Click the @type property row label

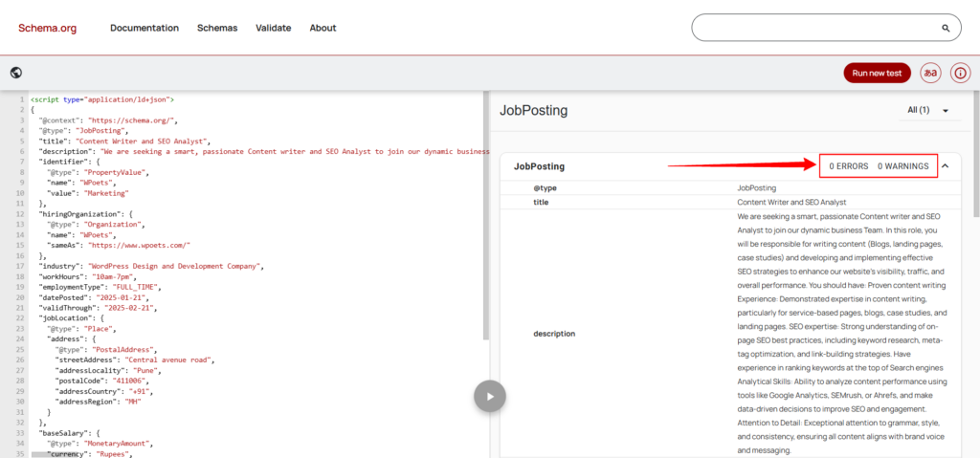(545, 187)
